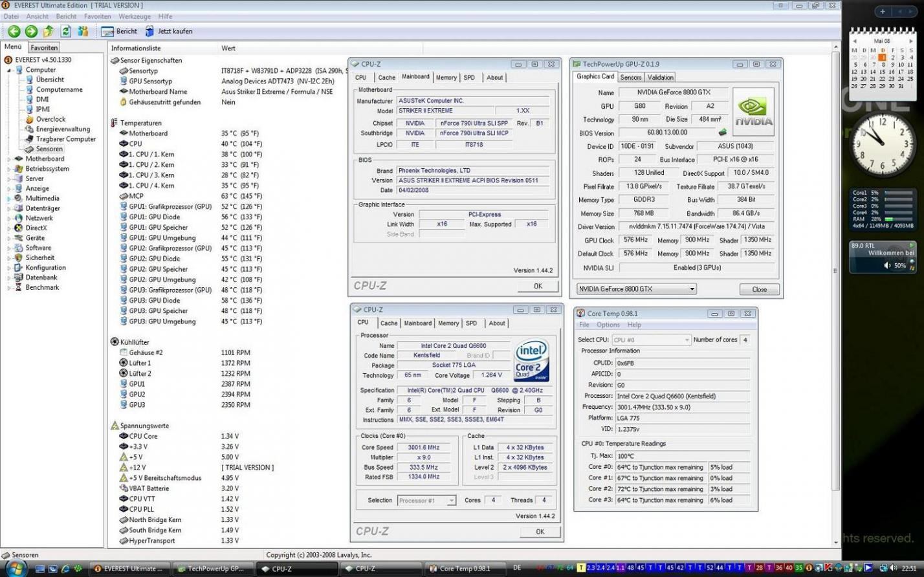Click the Gehäusezutritt gefunden lock icon
Viewport: 924px width, 577px height.
click(x=124, y=102)
